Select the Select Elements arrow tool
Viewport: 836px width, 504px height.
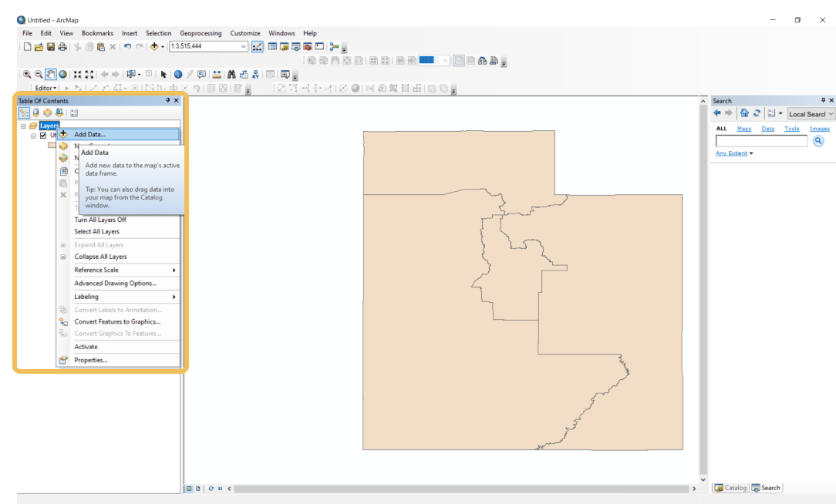163,75
